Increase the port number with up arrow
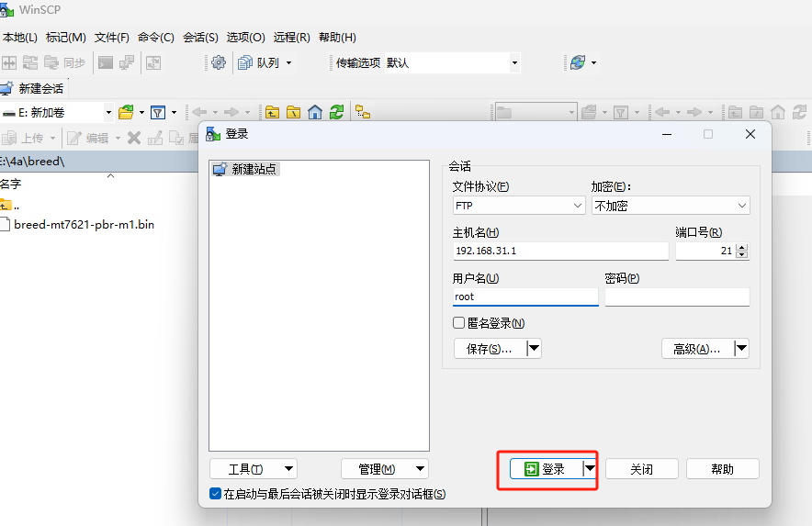This screenshot has width=812, height=526. point(742,247)
